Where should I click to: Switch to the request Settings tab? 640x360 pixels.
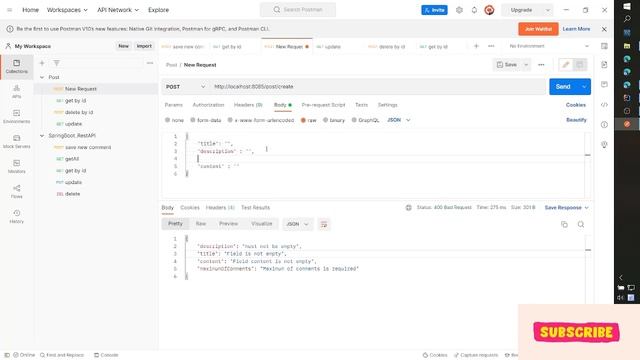[387, 105]
